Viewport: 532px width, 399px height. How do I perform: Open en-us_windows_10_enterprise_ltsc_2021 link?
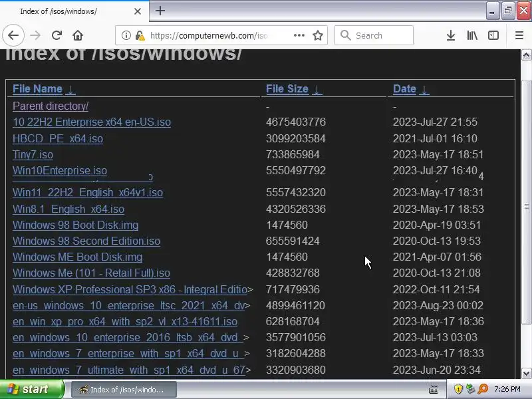click(128, 306)
